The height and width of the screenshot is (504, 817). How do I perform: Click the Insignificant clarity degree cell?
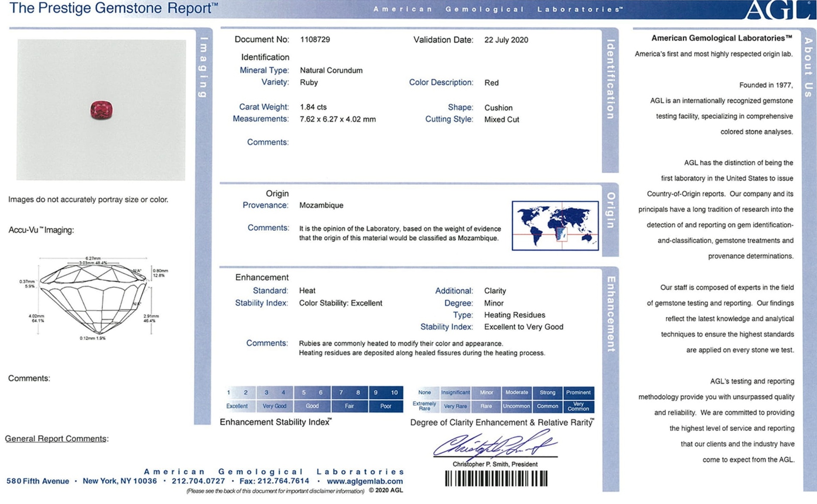pos(455,392)
